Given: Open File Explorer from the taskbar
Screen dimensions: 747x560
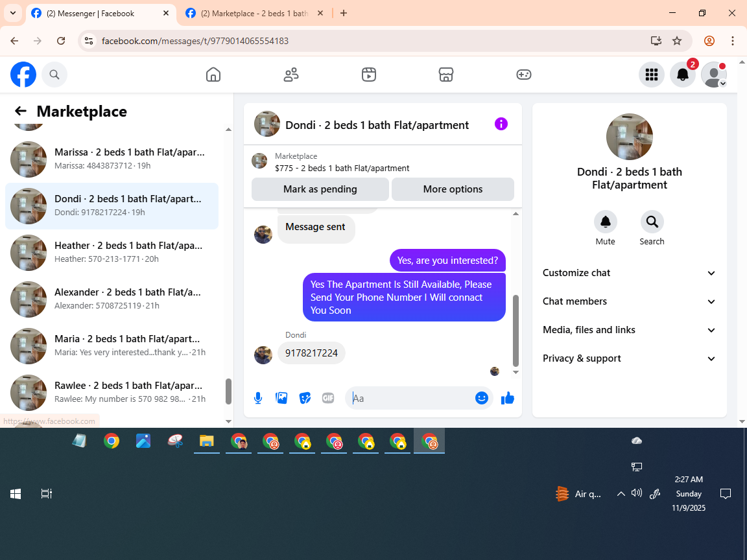Looking at the screenshot, I should click(207, 441).
